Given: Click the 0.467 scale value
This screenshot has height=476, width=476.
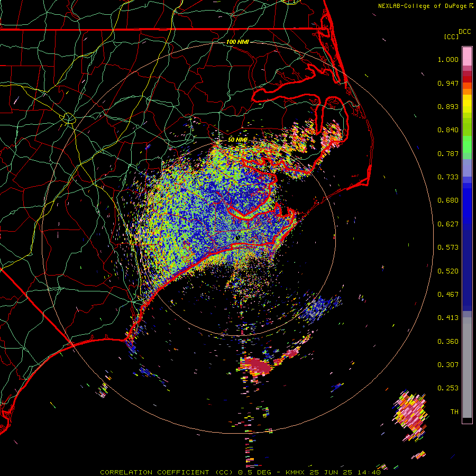Looking at the screenshot, I should pyautogui.click(x=448, y=295).
